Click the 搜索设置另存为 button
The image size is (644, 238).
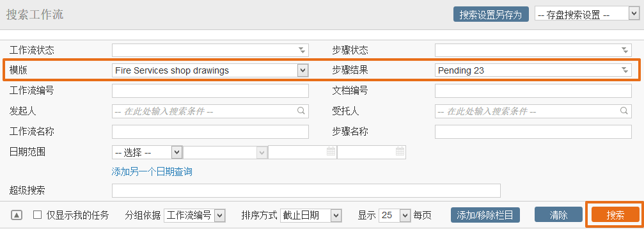491,14
